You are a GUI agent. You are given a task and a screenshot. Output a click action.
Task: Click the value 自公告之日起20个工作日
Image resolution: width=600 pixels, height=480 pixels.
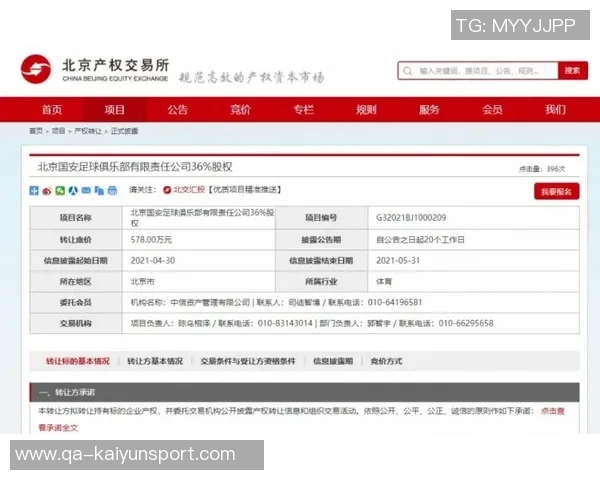(420, 240)
